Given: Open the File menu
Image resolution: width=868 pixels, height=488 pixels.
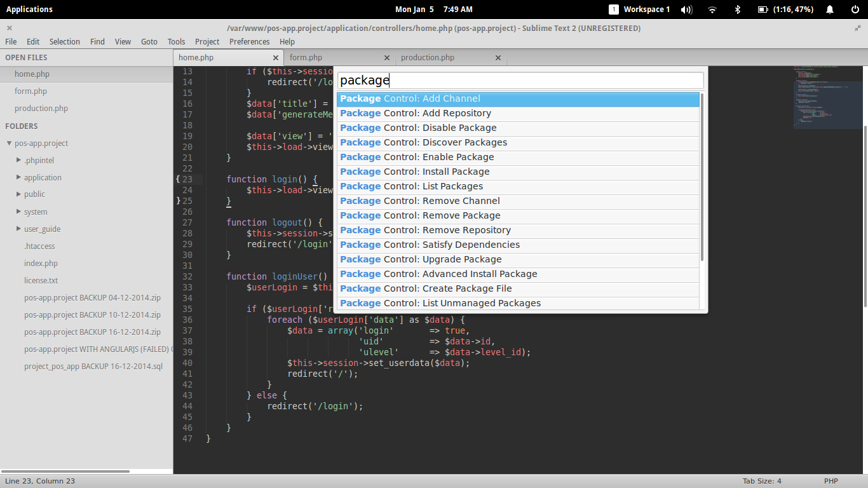Looking at the screenshot, I should 11,41.
